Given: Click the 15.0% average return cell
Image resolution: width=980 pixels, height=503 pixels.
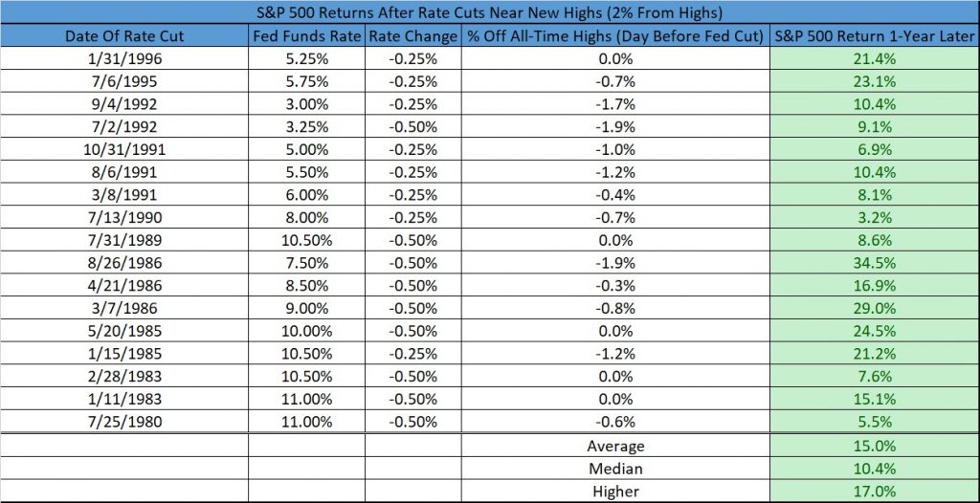Looking at the screenshot, I should tap(875, 446).
